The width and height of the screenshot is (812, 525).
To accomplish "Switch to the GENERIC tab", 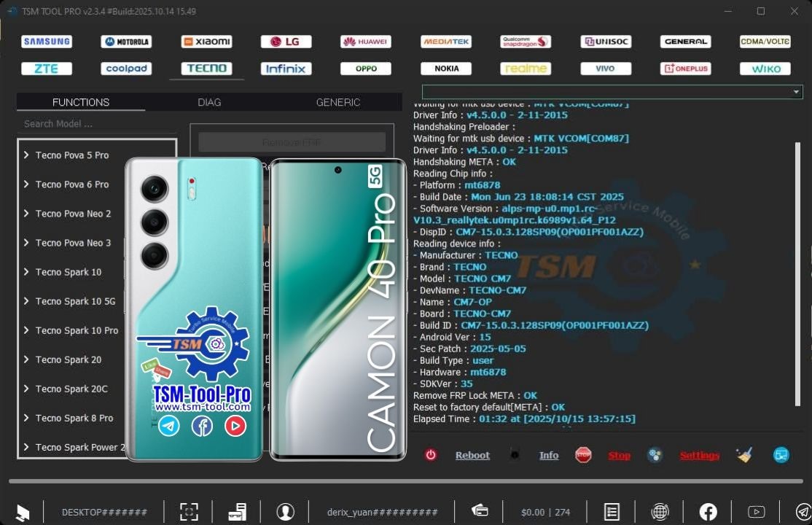I will coord(337,102).
